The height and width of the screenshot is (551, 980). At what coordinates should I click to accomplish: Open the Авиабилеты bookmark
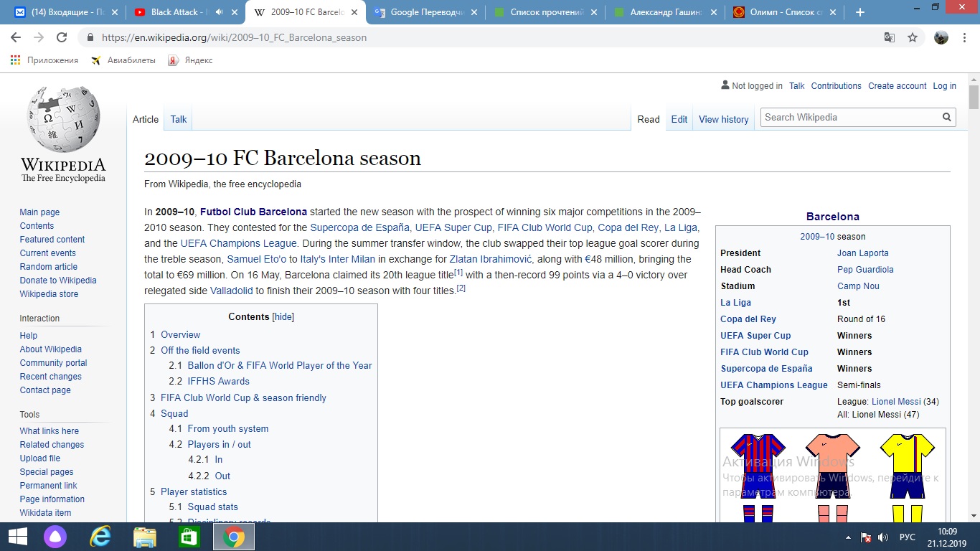click(123, 60)
